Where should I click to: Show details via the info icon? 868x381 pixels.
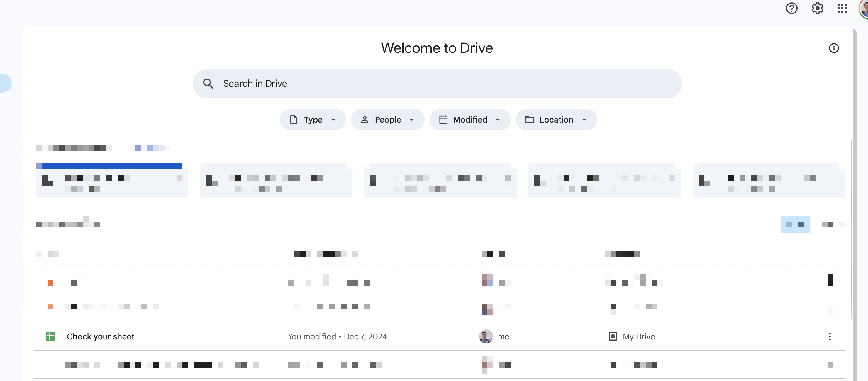point(834,48)
